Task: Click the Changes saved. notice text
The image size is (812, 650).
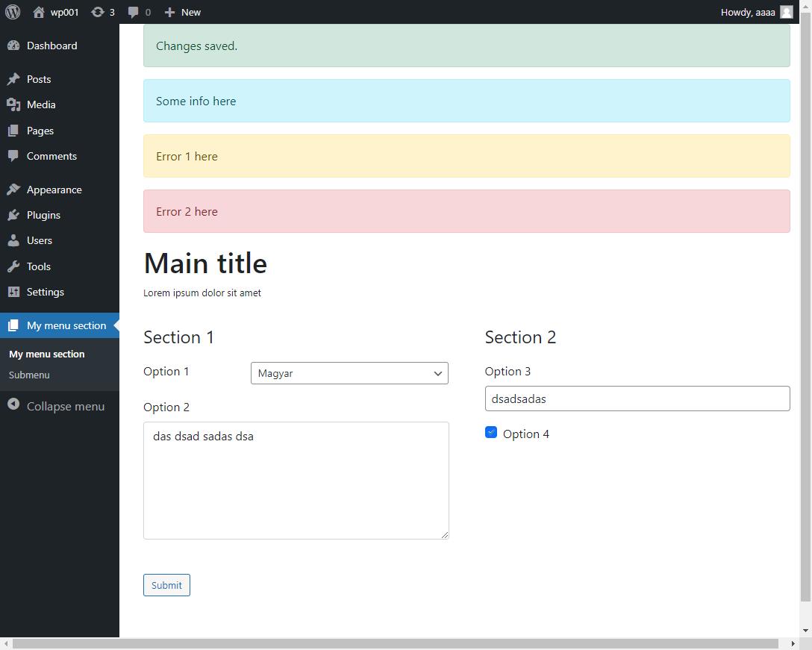Action: (x=197, y=46)
